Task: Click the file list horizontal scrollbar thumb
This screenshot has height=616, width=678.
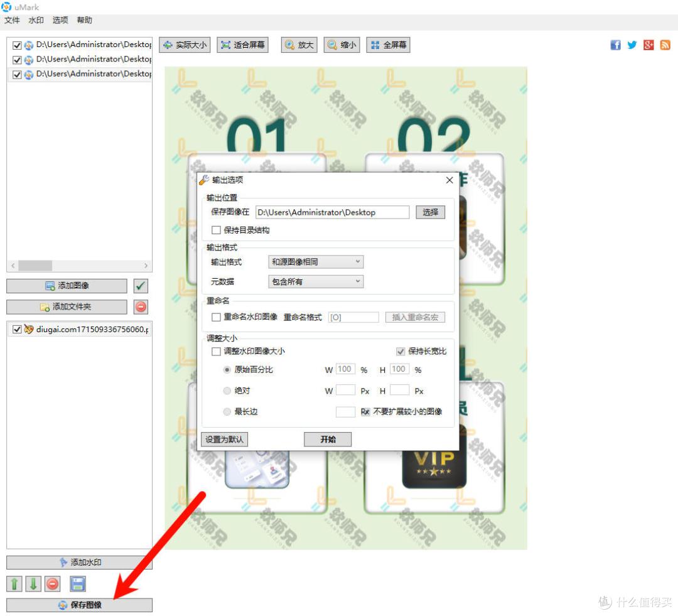Action: click(35, 266)
